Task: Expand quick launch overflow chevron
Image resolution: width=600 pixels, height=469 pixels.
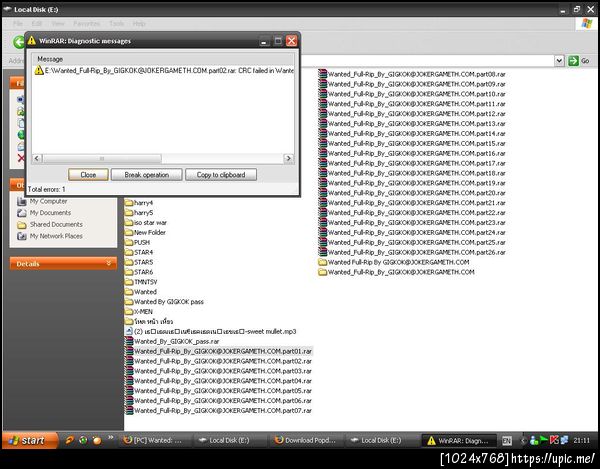Action: pyautogui.click(x=111, y=438)
